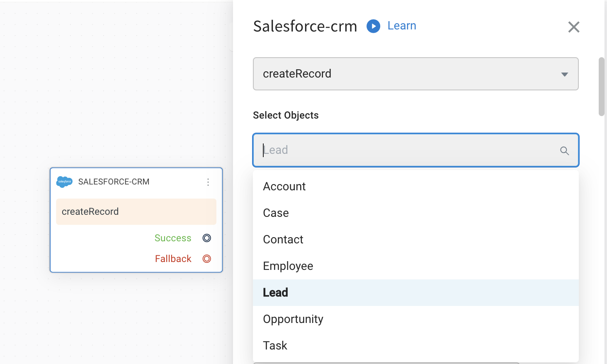Pick the highlighted Lead option

click(416, 293)
